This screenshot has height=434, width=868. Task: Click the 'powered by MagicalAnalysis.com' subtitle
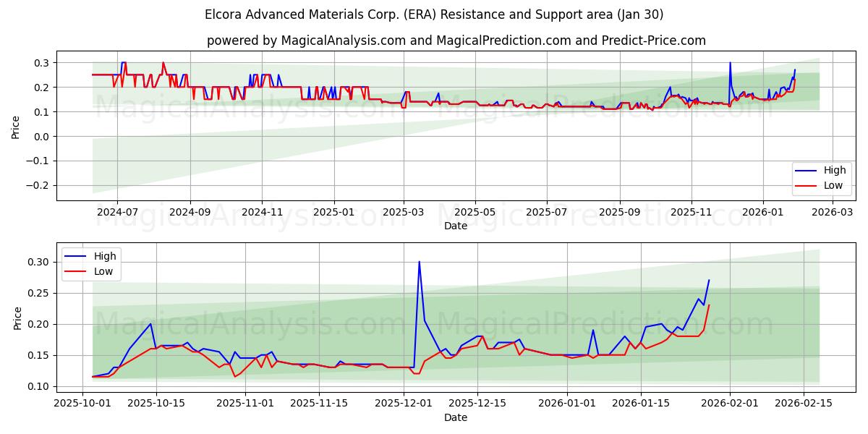(456, 41)
